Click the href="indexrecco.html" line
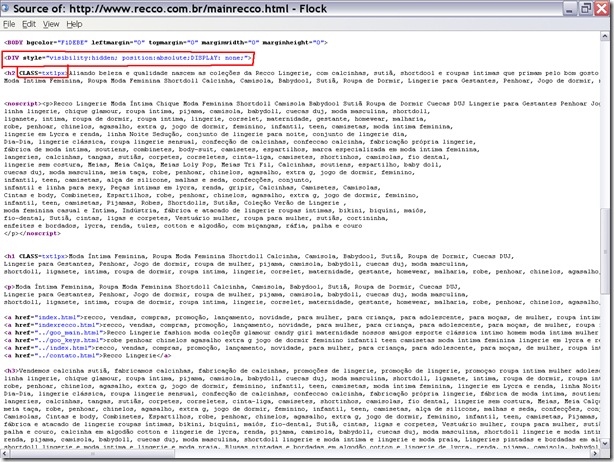 [x=302, y=325]
